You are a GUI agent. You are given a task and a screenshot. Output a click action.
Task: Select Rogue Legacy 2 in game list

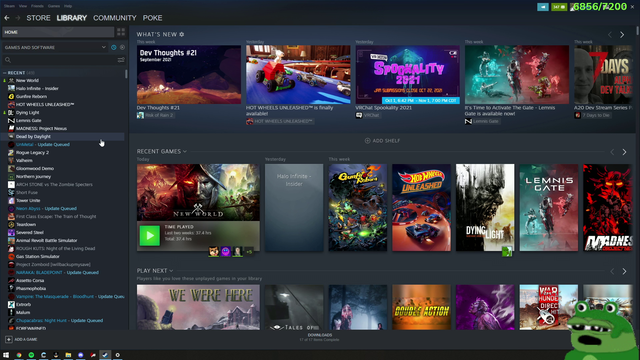click(63, 152)
